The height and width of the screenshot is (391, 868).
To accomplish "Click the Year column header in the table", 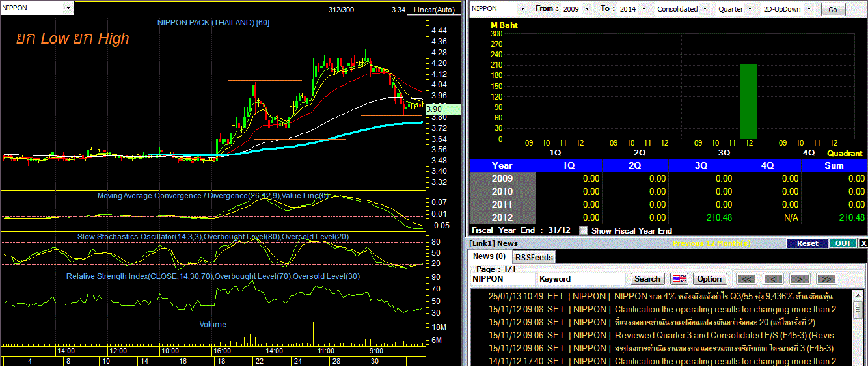I will tap(502, 165).
